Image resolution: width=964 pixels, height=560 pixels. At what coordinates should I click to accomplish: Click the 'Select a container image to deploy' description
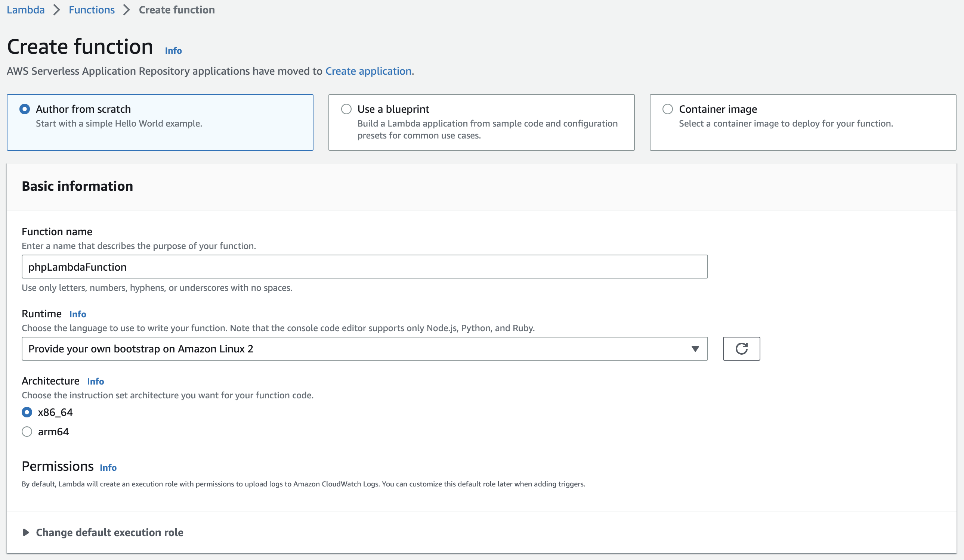[786, 124]
